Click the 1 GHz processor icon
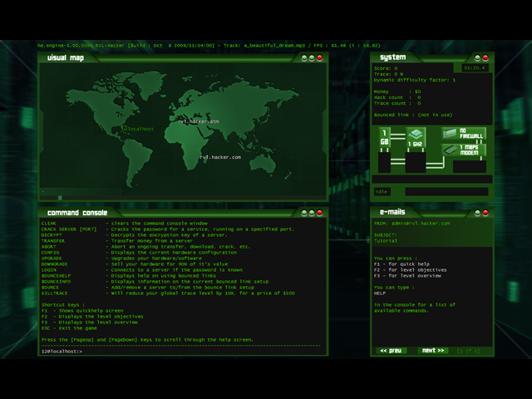This screenshot has width=532, height=399. coord(416,137)
